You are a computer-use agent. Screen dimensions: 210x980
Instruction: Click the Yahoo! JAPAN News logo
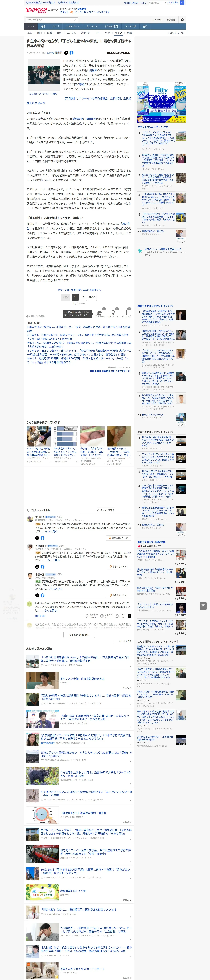tap(42, 10)
